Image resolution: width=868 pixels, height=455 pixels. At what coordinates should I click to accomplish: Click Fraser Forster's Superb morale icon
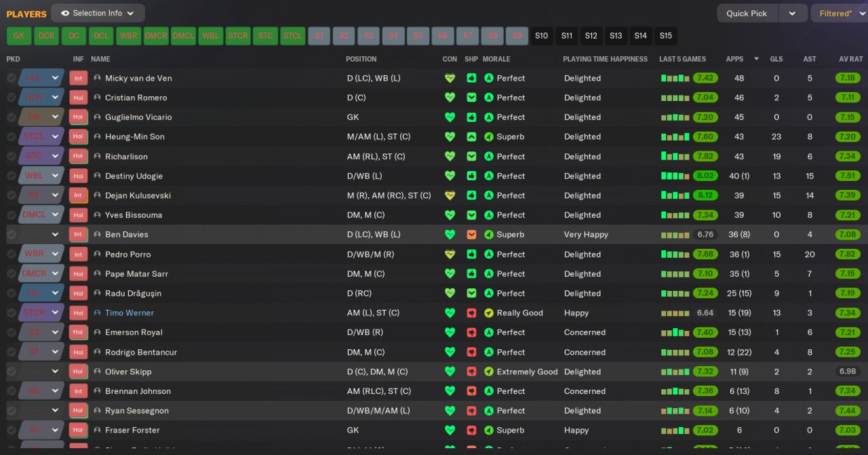point(488,430)
